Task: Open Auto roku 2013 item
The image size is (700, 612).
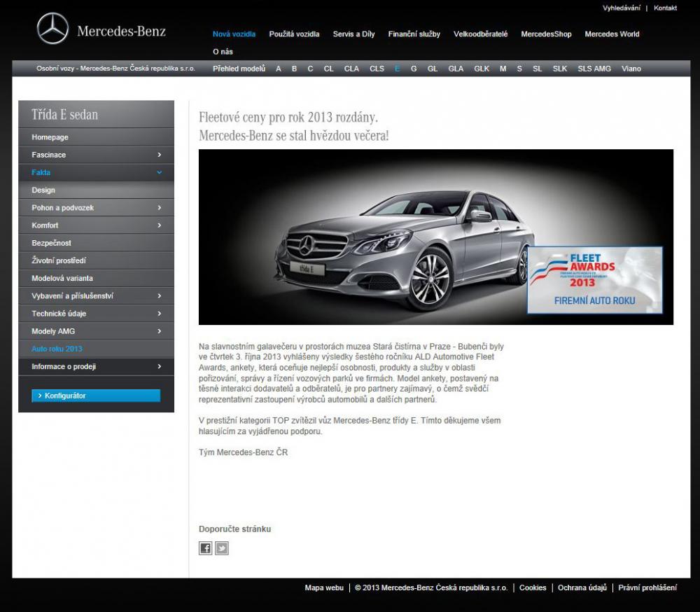Action: [96, 349]
